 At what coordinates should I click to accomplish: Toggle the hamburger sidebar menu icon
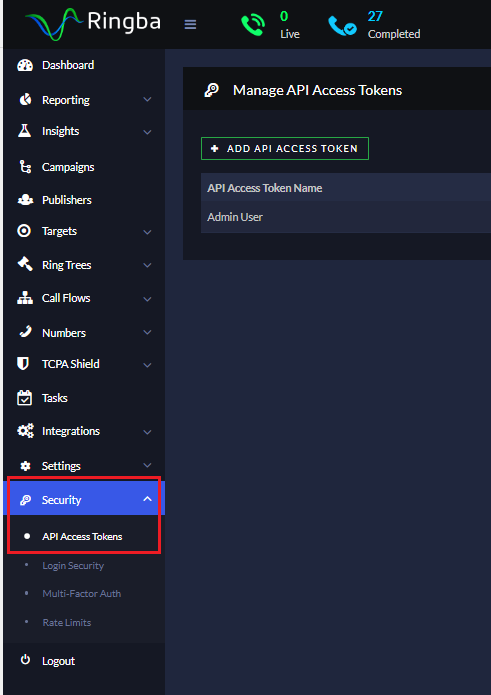click(191, 24)
